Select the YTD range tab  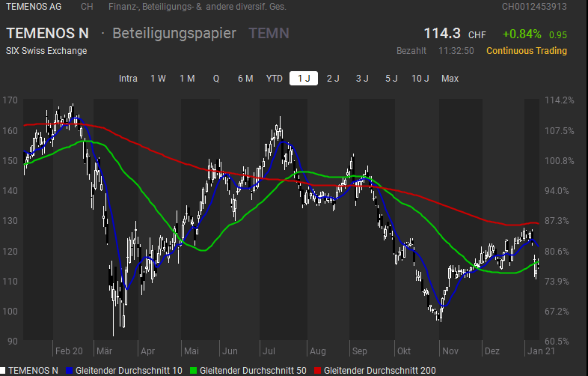(x=274, y=79)
